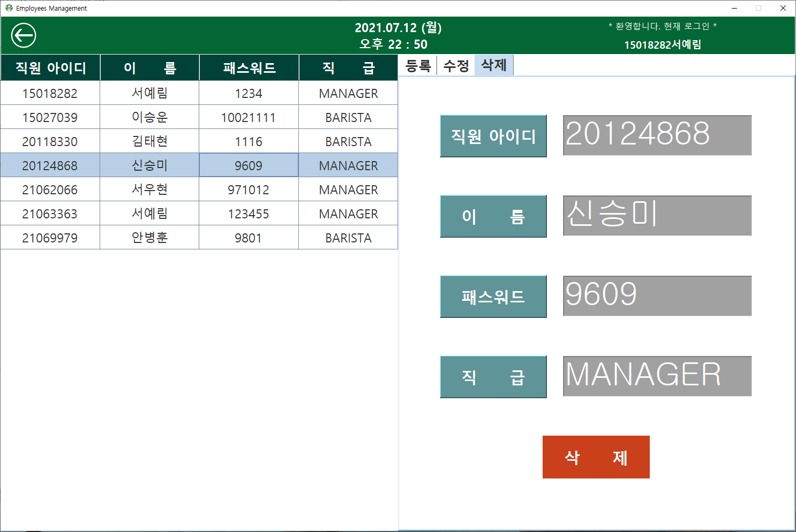Focus the employee ID field showing 20124868
Image resolution: width=796 pixels, height=532 pixels.
tap(657, 135)
